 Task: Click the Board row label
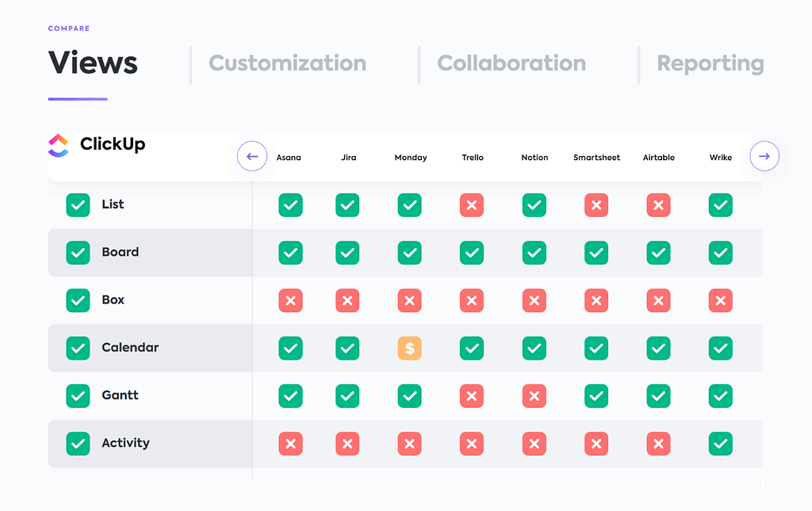pos(121,252)
